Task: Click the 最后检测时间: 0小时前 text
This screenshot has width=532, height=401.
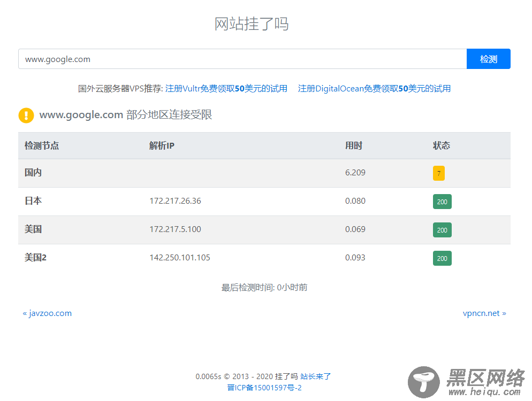Action: [x=264, y=288]
